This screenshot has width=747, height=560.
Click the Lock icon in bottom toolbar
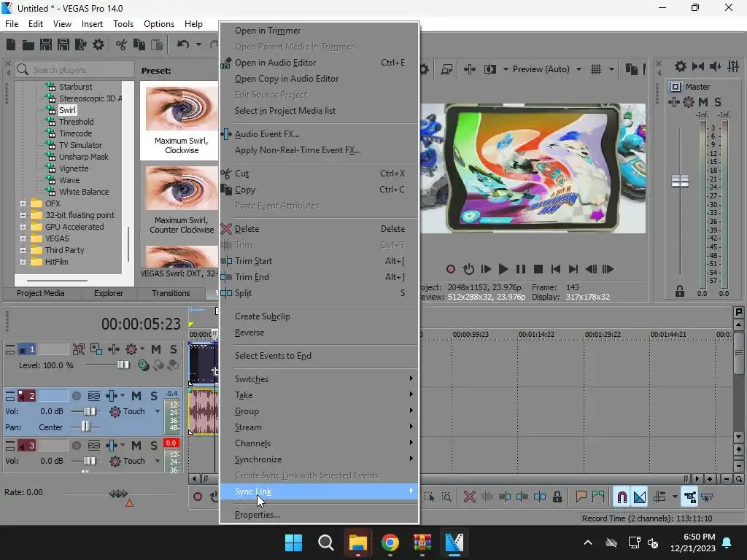[x=557, y=497]
